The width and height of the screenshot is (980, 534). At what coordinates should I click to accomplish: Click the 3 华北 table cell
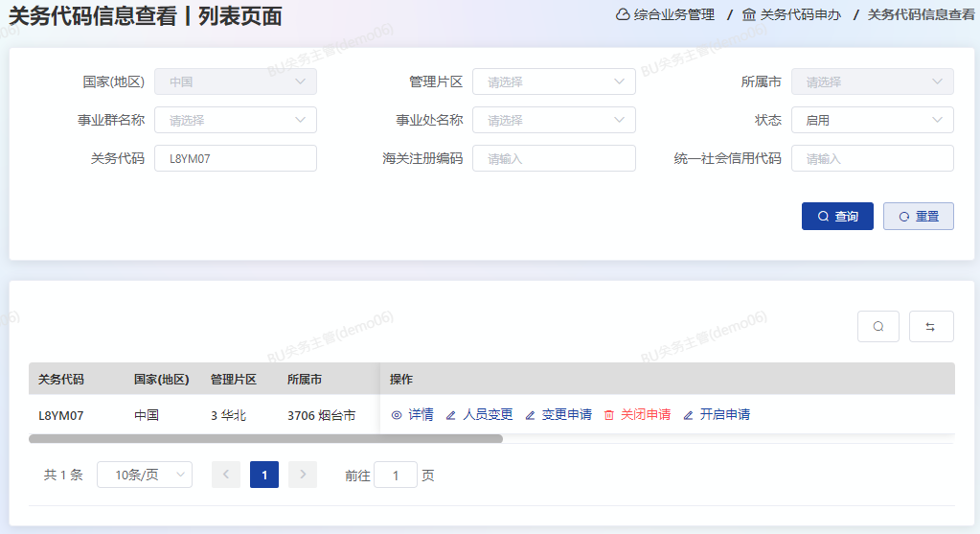(x=229, y=416)
